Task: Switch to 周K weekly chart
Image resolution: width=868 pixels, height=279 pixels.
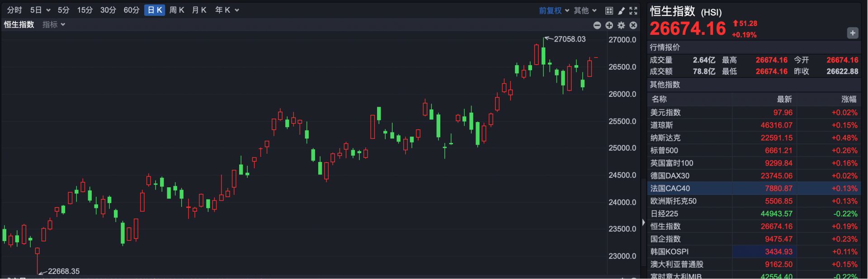Action: click(x=177, y=10)
